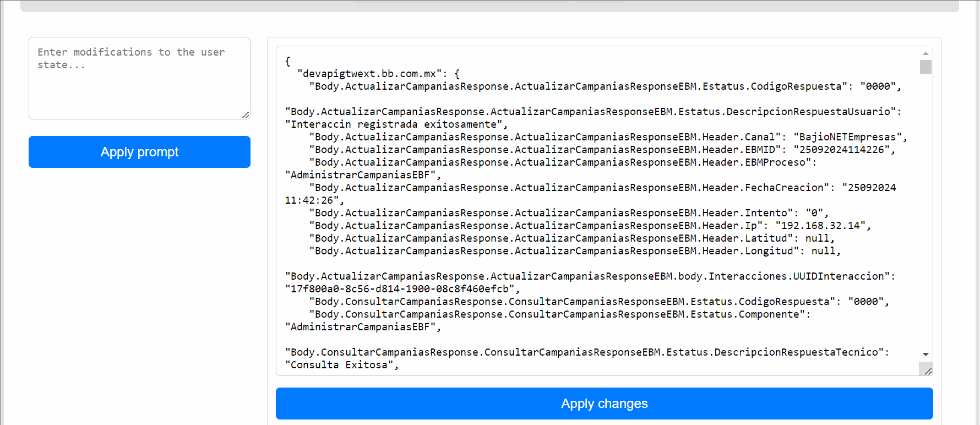Click the null value of Header.Longitud
Screen dimensions: 980x425
pos(823,251)
